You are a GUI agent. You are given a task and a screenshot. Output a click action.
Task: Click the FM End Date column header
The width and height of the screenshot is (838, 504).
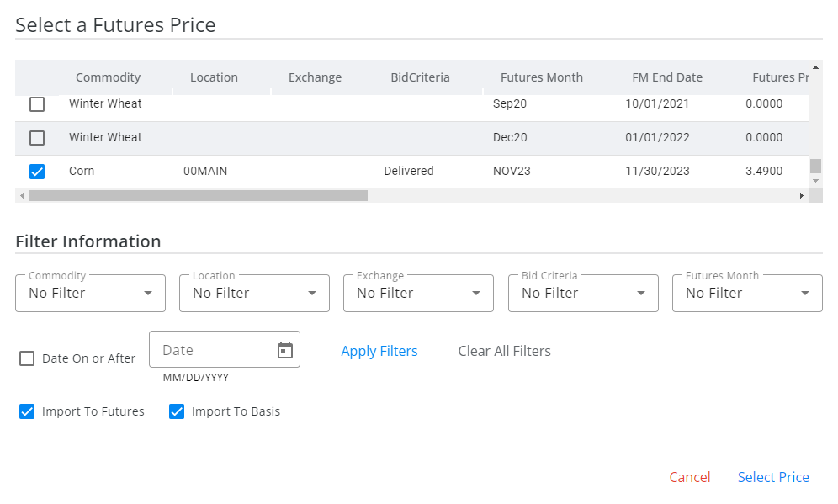point(667,77)
